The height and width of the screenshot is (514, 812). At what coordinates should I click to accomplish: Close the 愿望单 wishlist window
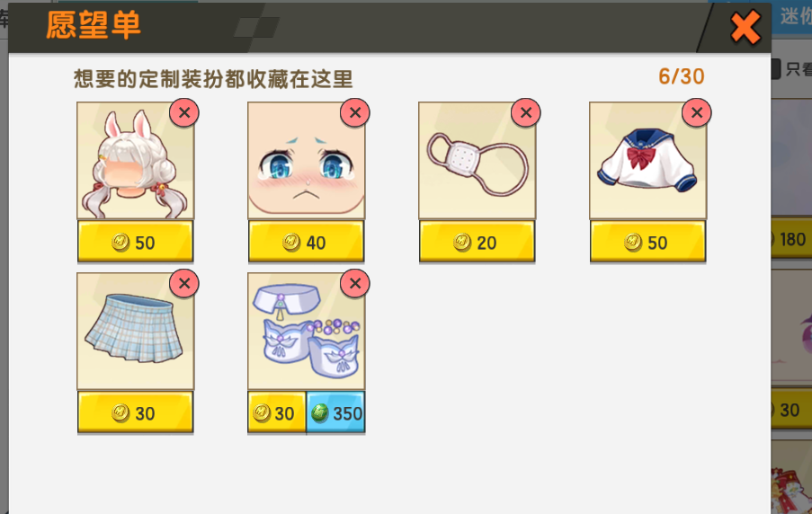tap(745, 28)
